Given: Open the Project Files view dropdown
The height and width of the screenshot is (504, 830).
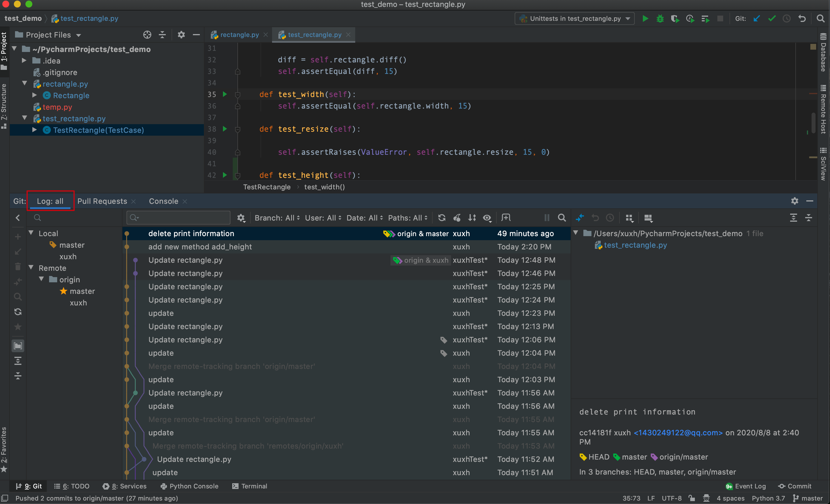Looking at the screenshot, I should click(x=49, y=35).
